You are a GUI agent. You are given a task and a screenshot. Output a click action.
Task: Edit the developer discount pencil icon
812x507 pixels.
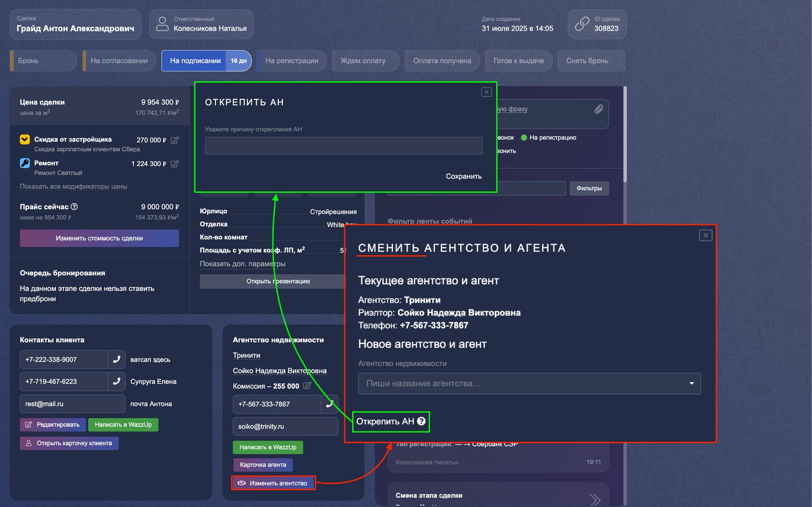point(175,140)
